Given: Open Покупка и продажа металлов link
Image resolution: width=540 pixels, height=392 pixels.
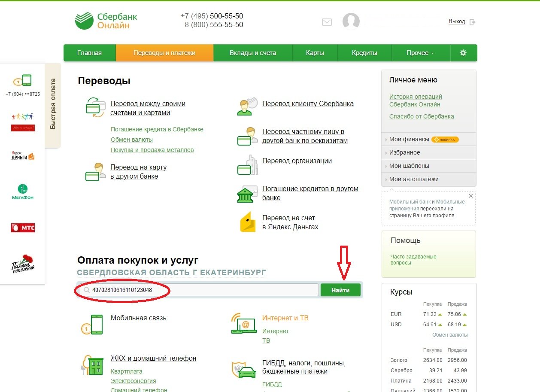Looking at the screenshot, I should pos(152,150).
